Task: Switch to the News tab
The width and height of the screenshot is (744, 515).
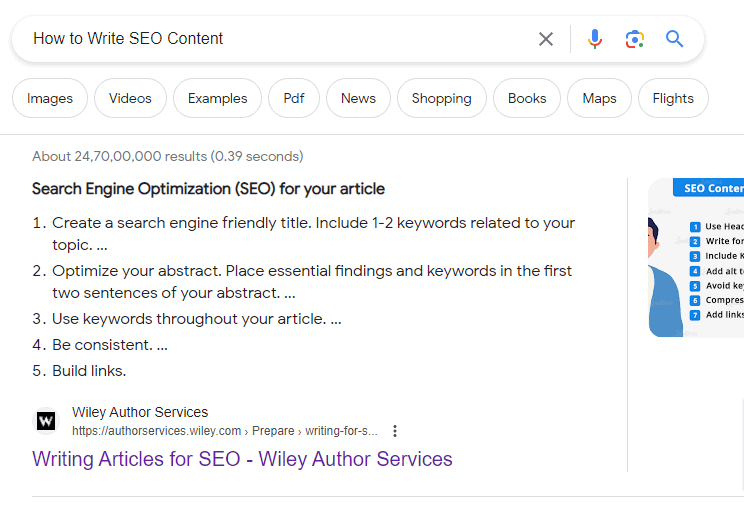Action: pyautogui.click(x=358, y=98)
